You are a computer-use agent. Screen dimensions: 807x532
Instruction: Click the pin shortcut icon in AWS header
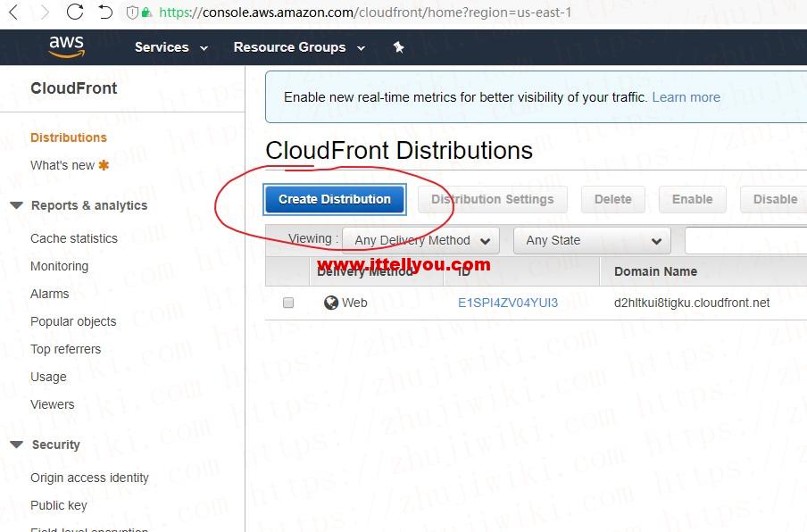click(x=398, y=47)
